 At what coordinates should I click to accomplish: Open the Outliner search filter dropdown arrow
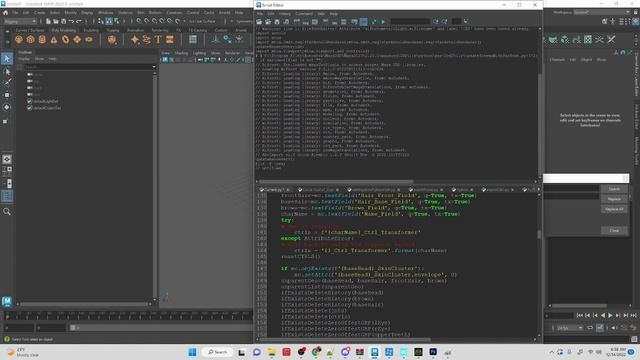(x=154, y=67)
